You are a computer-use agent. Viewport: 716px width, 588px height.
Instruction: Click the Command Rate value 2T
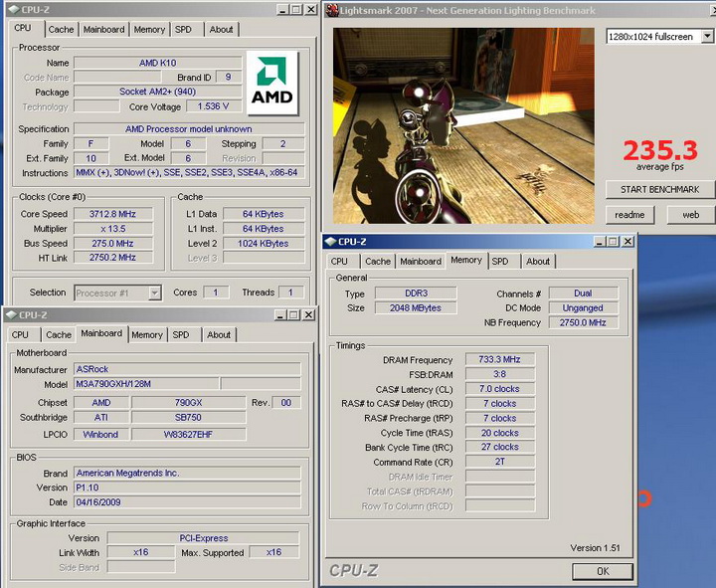click(499, 462)
